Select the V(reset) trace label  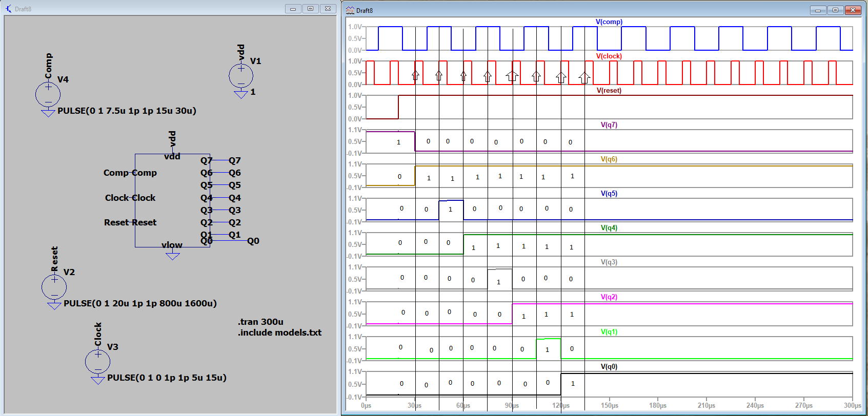(x=609, y=91)
